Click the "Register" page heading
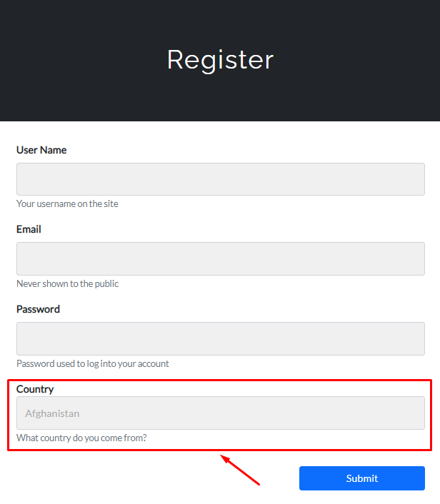 pyautogui.click(x=220, y=59)
